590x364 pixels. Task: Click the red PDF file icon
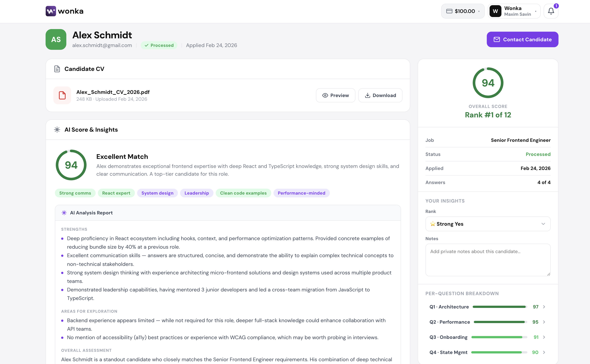[62, 95]
